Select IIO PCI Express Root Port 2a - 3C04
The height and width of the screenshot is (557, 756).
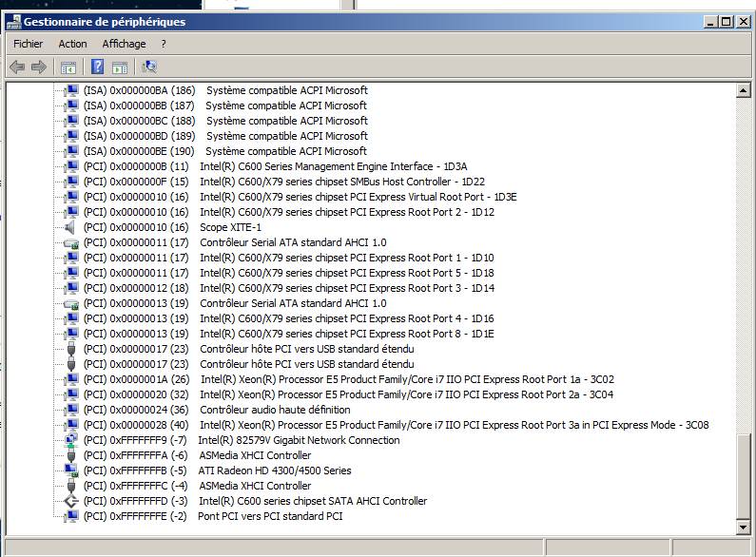coord(349,394)
